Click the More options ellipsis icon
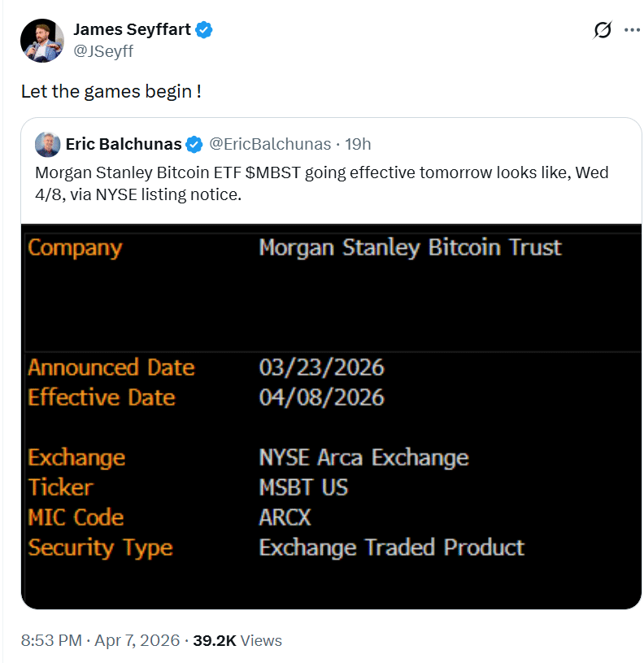Image resolution: width=644 pixels, height=663 pixels. click(632, 29)
